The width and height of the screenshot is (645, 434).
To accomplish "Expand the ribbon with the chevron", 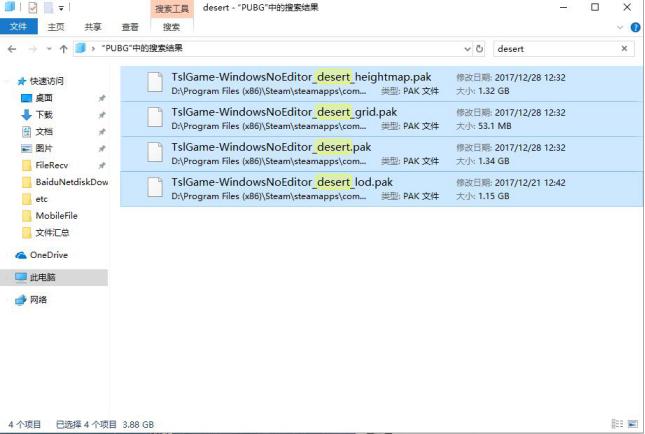I will tap(620, 28).
